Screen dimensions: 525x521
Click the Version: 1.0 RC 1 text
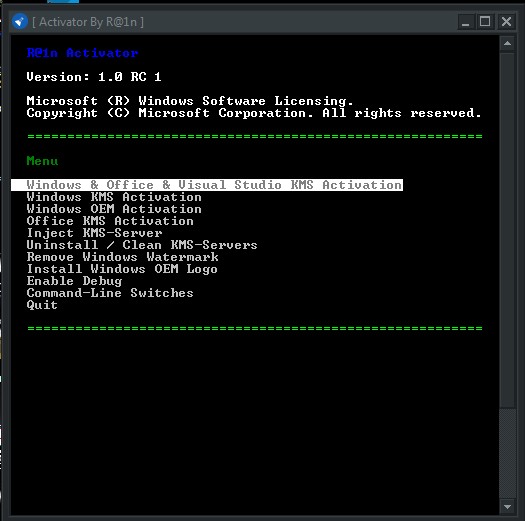pyautogui.click(x=94, y=77)
